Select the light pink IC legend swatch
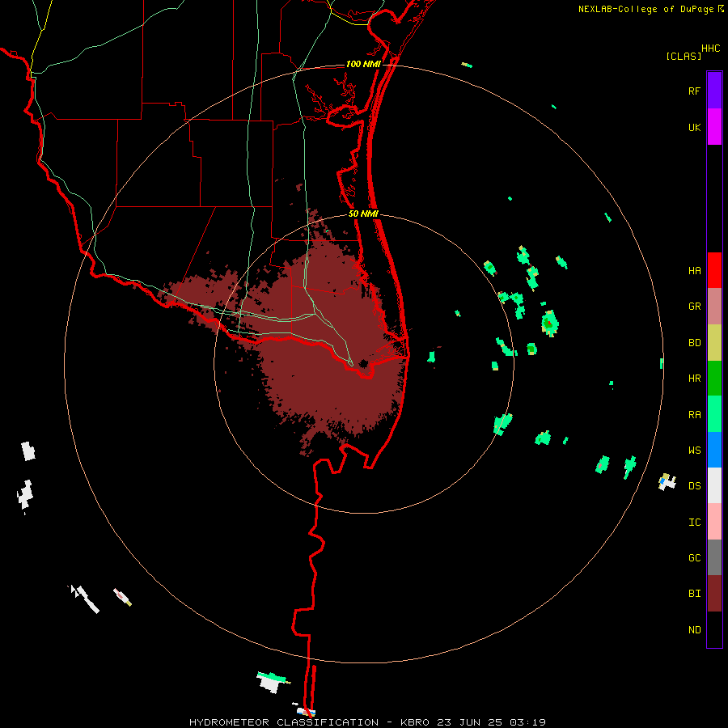Screen dimensions: 728x728 pos(714,522)
